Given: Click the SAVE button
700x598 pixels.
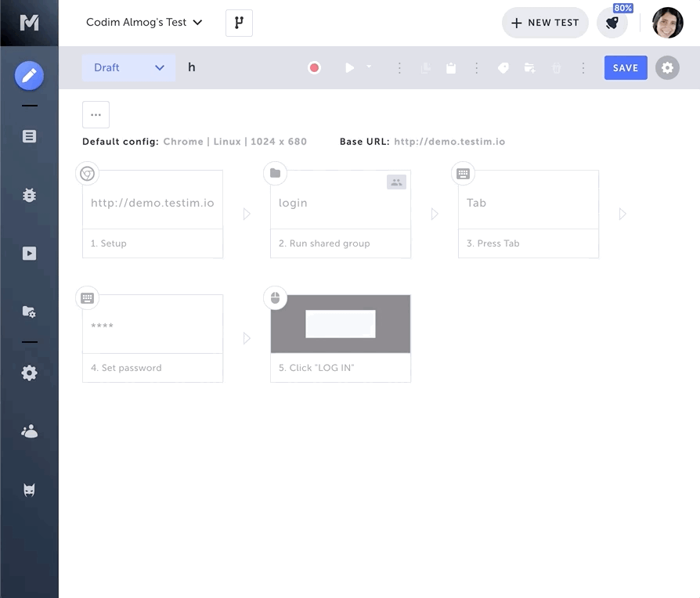Looking at the screenshot, I should [626, 68].
